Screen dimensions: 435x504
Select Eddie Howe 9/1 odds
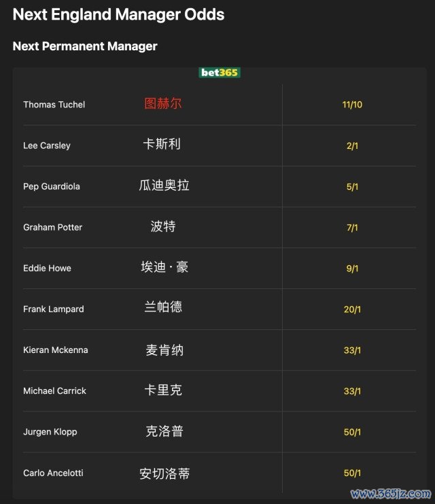(352, 269)
